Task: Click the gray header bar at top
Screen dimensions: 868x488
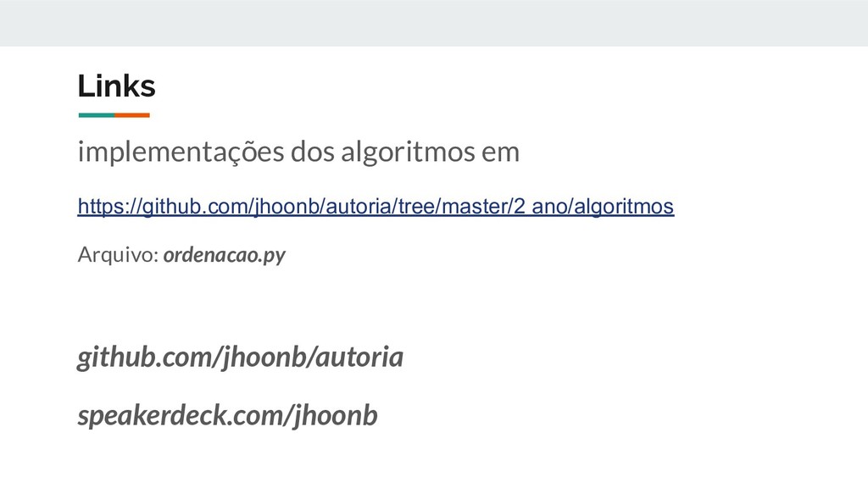Action: click(x=434, y=23)
